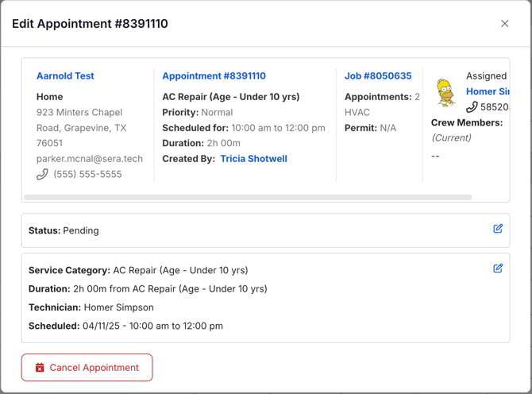The image size is (532, 394).
Task: Click the Priority: Normal text
Action: point(198,112)
